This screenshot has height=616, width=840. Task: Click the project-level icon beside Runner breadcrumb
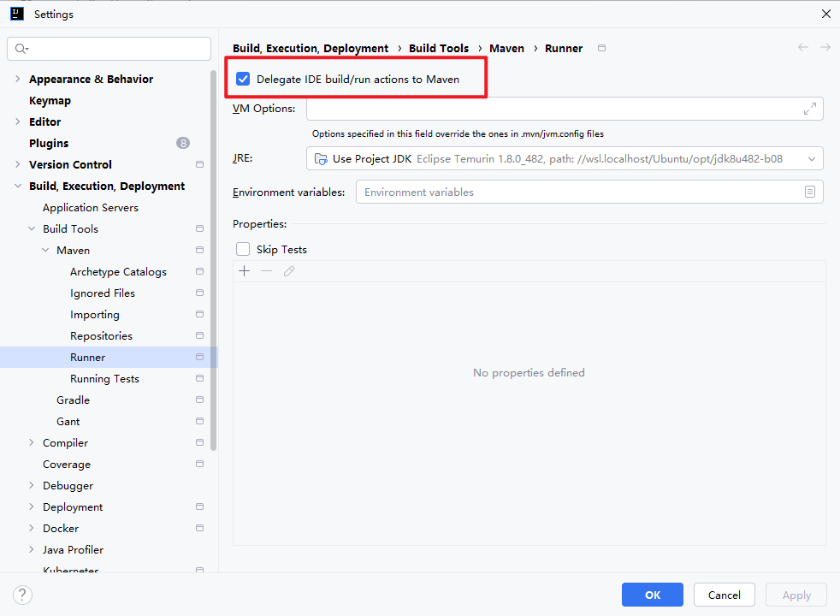[x=601, y=48]
